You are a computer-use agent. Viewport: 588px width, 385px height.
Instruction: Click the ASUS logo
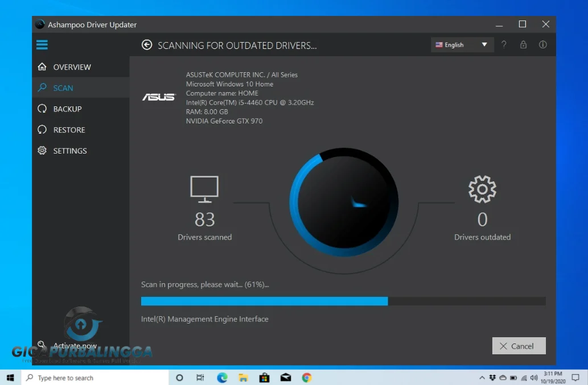[x=159, y=97]
